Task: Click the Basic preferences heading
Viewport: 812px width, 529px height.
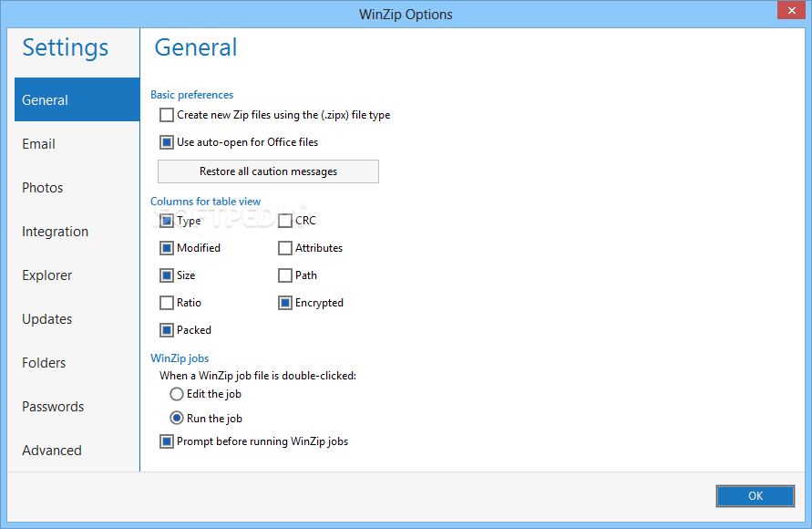Action: click(191, 95)
